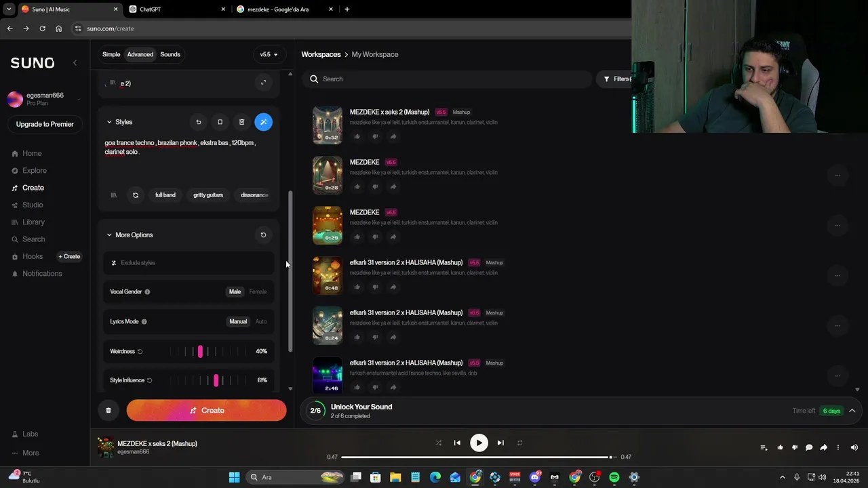Set Lyrics Mode to Auto
Viewport: 868px width, 488px height.
261,321
